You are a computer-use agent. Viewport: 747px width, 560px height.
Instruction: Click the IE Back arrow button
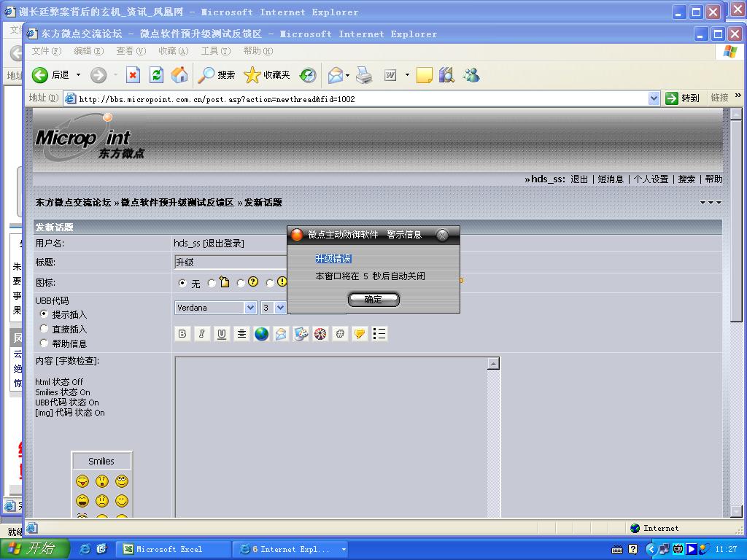(40, 75)
